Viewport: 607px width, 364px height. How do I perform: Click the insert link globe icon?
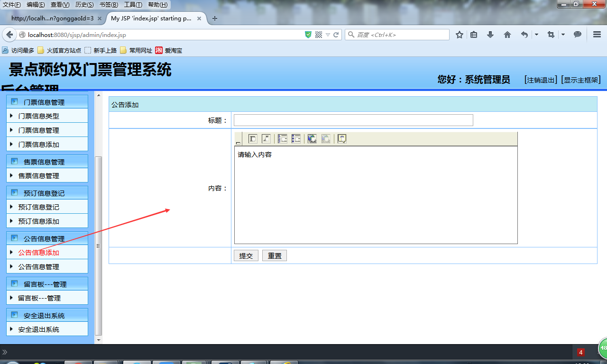[312, 138]
